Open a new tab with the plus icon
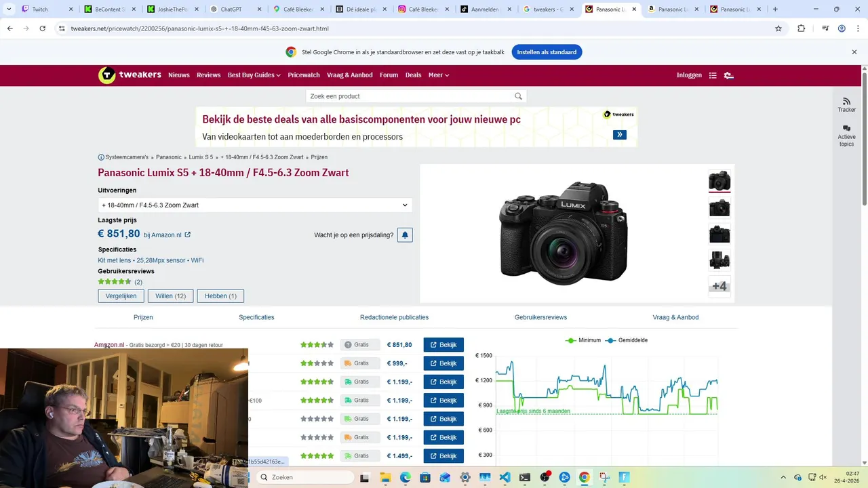868x488 pixels. tap(775, 9)
